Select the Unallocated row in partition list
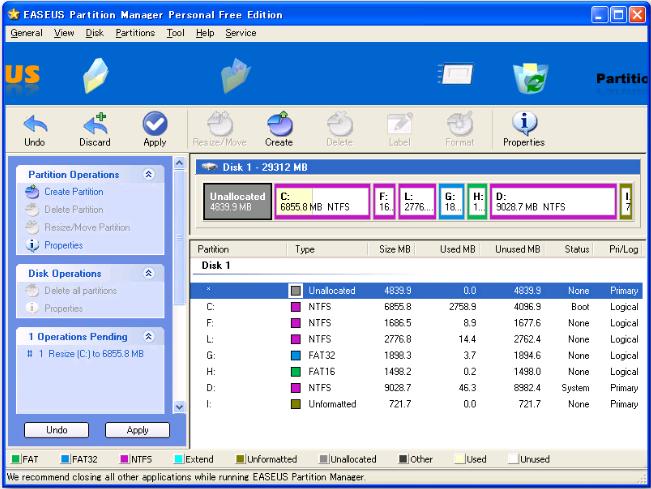This screenshot has height=489, width=651. 416,291
